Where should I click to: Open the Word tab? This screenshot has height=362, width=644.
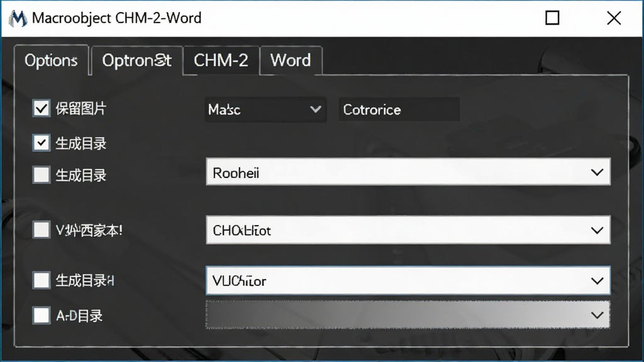tap(291, 60)
